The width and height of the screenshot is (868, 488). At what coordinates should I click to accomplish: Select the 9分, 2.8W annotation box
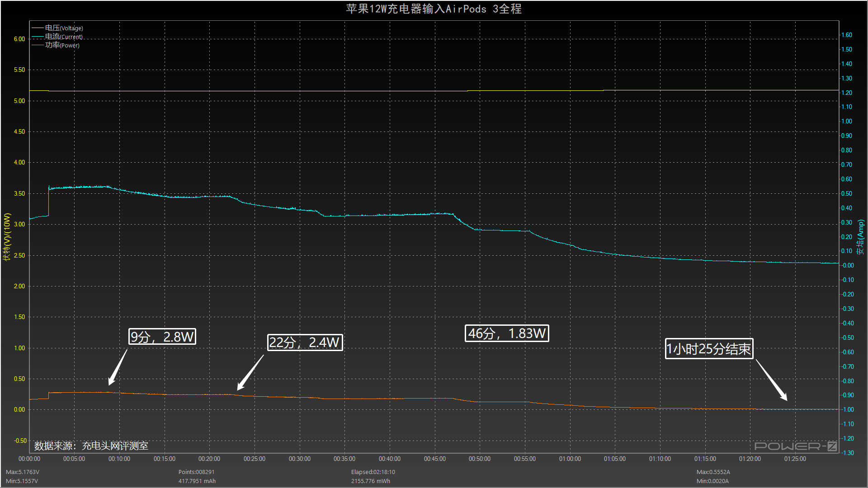(x=162, y=337)
